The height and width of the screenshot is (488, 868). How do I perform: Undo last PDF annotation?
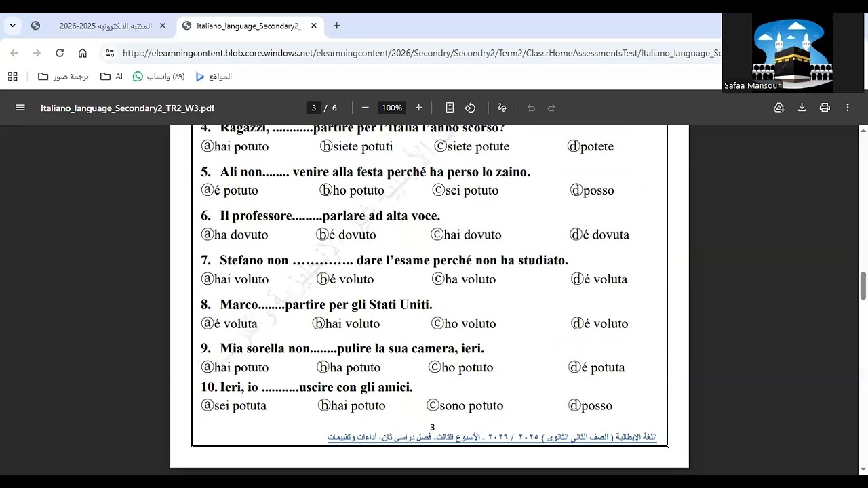click(x=531, y=108)
